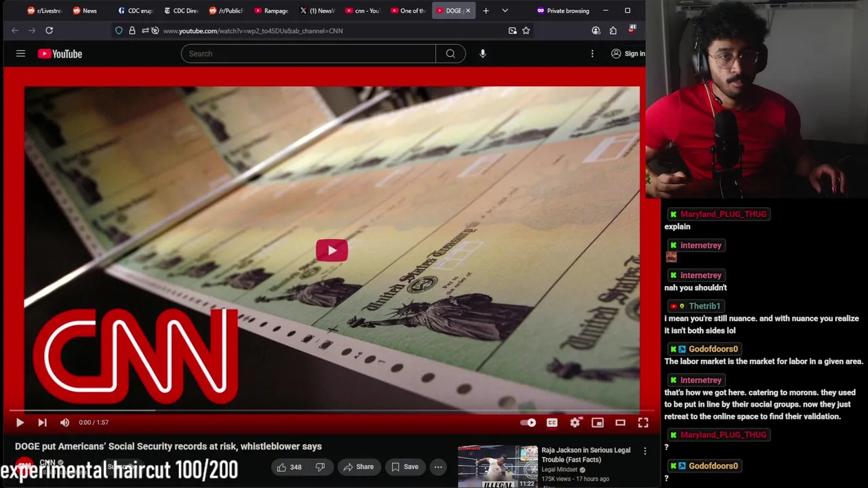
Task: Click Thetrib1 username in chat
Action: (x=705, y=306)
